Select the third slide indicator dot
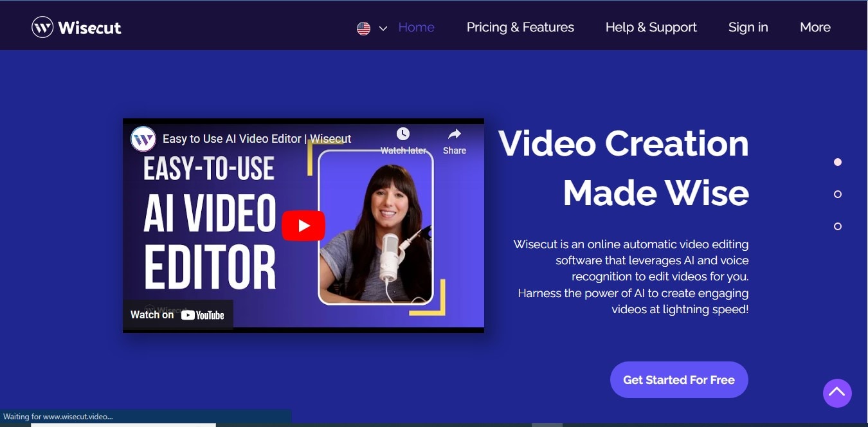This screenshot has width=868, height=427. pos(838,226)
